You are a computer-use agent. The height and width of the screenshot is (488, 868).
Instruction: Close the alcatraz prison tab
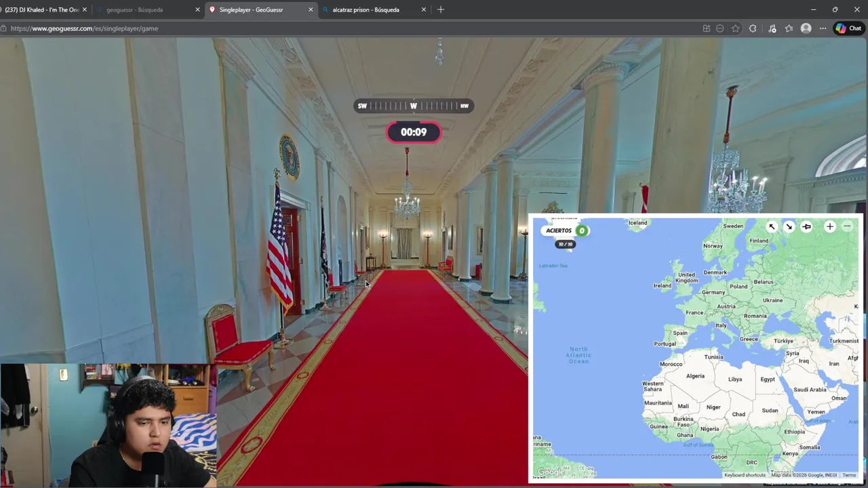pos(424,9)
